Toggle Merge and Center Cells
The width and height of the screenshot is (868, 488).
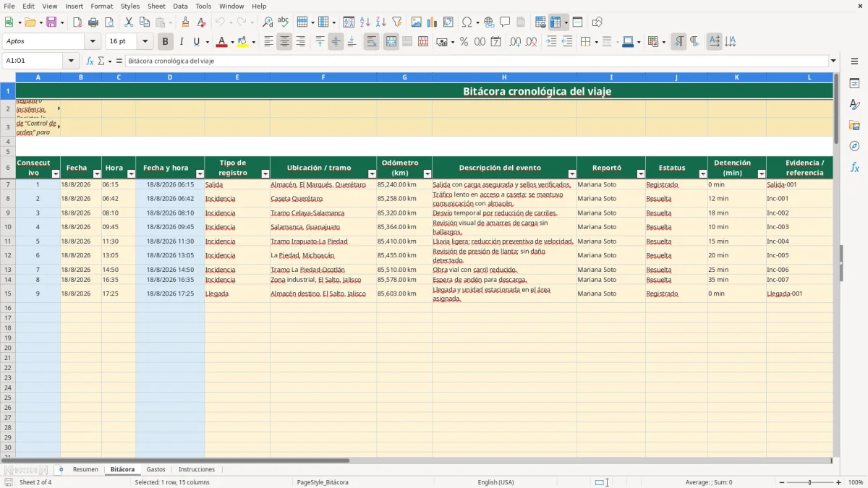pyautogui.click(x=391, y=42)
